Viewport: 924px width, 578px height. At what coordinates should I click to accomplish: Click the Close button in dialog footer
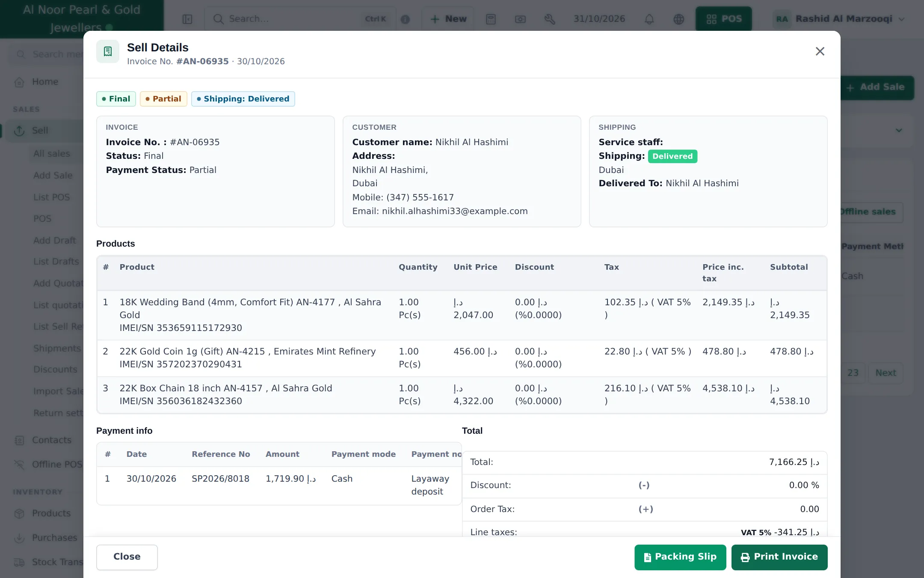(x=127, y=557)
